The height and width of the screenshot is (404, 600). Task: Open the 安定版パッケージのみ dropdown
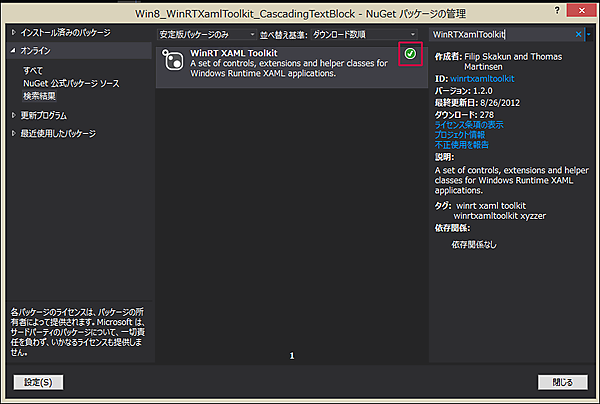click(207, 34)
